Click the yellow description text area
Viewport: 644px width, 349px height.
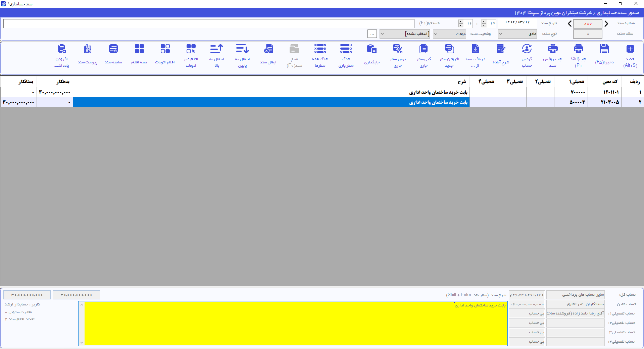(296, 324)
